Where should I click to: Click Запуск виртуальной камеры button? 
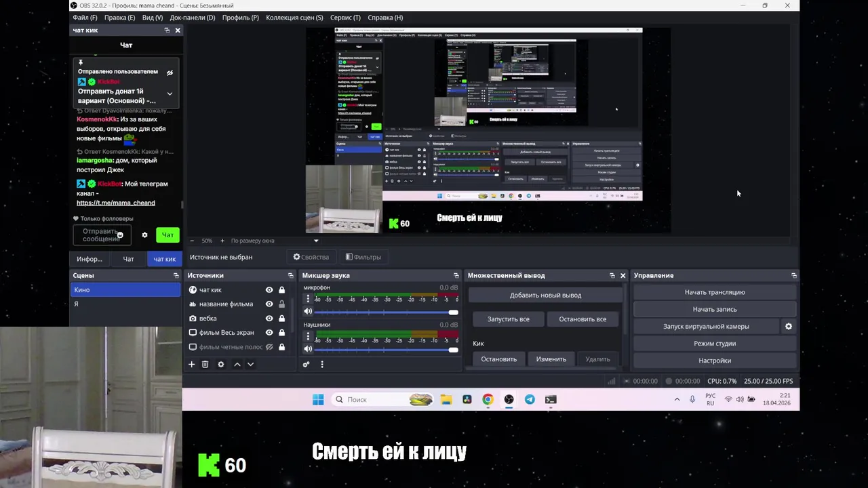[x=706, y=327]
